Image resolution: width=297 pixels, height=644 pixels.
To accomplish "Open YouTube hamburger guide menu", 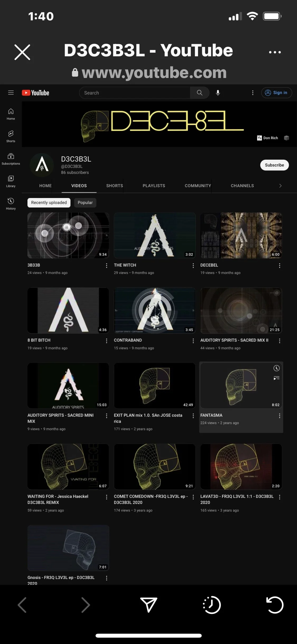I will [11, 93].
